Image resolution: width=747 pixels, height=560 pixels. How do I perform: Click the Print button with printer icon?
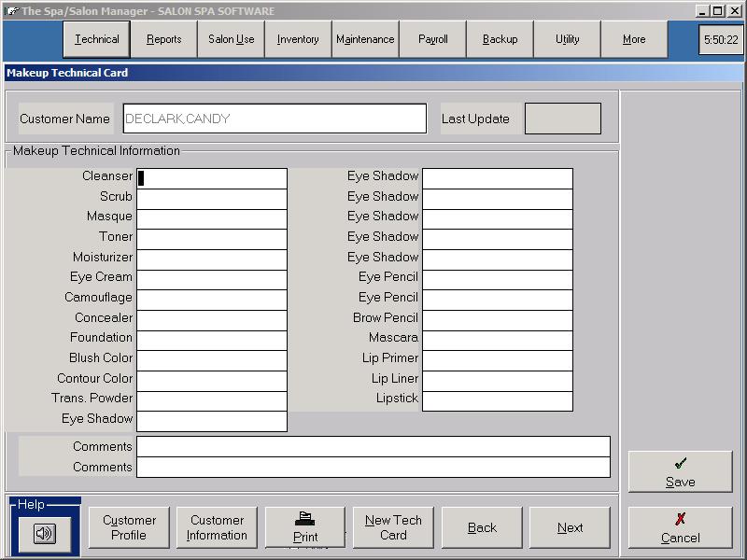coord(305,527)
